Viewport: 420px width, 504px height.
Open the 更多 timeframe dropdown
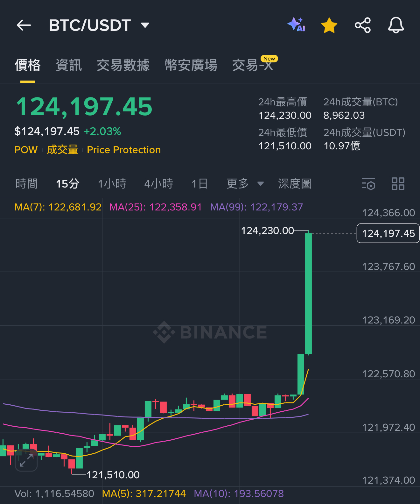pyautogui.click(x=245, y=184)
